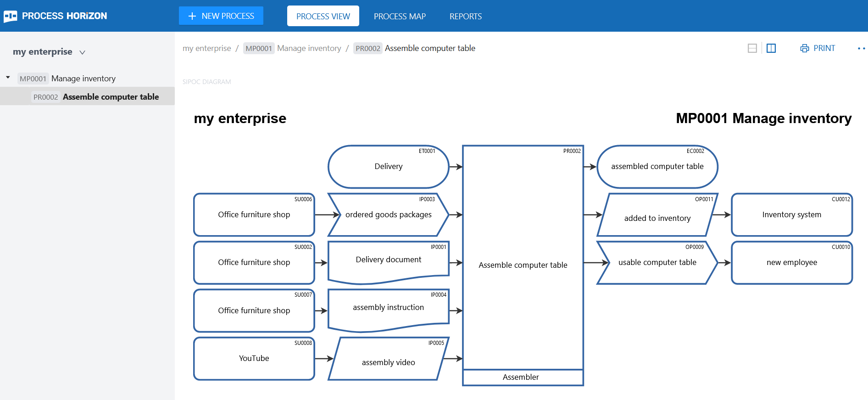The width and height of the screenshot is (868, 400).
Task: Expand the my enterprise dropdown
Action: 82,52
